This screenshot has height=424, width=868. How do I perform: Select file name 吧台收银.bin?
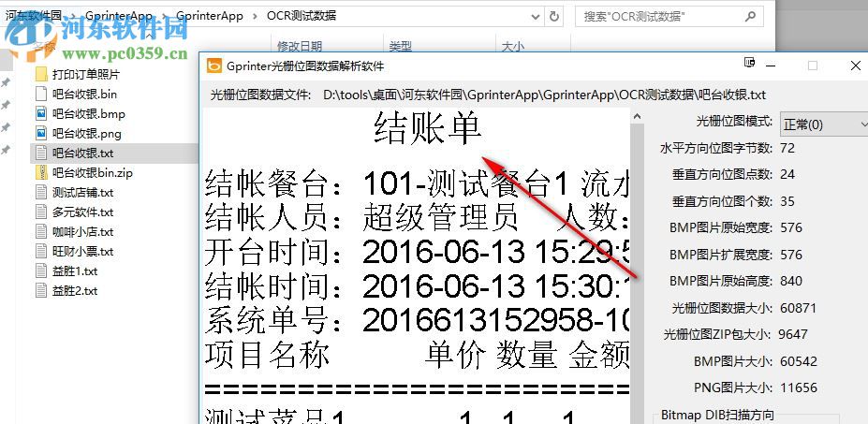click(x=84, y=95)
